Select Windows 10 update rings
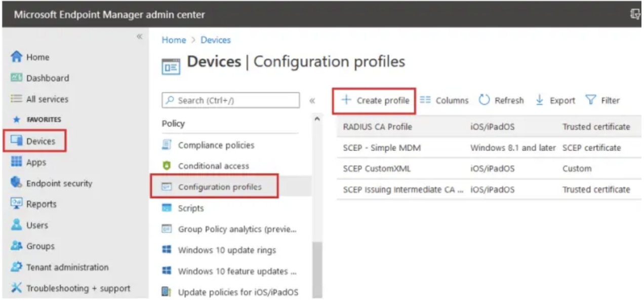This screenshot has height=306, width=644. tap(227, 250)
